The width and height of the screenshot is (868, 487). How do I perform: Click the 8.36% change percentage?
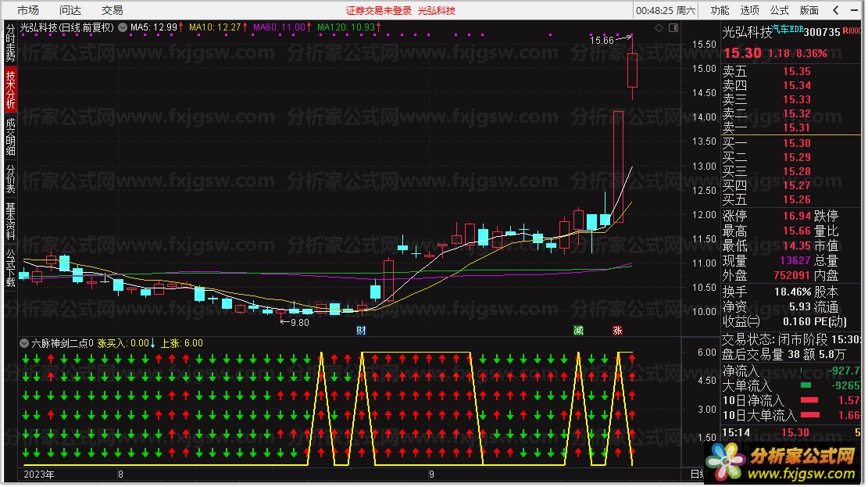(811, 53)
